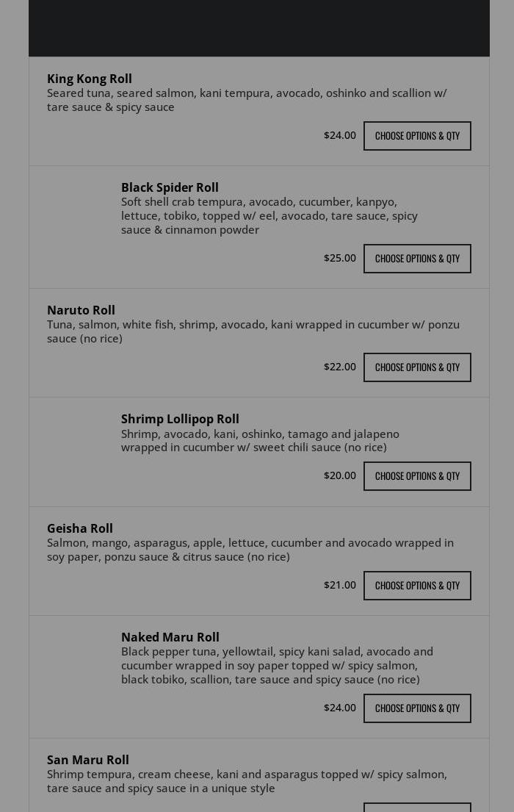Open the King Kong Roll item title
The width and height of the screenshot is (514, 812).
(x=90, y=79)
